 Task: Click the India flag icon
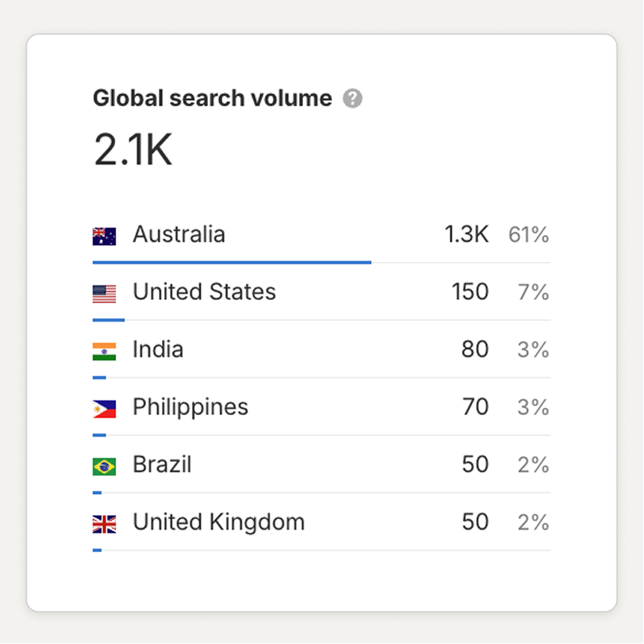104,351
